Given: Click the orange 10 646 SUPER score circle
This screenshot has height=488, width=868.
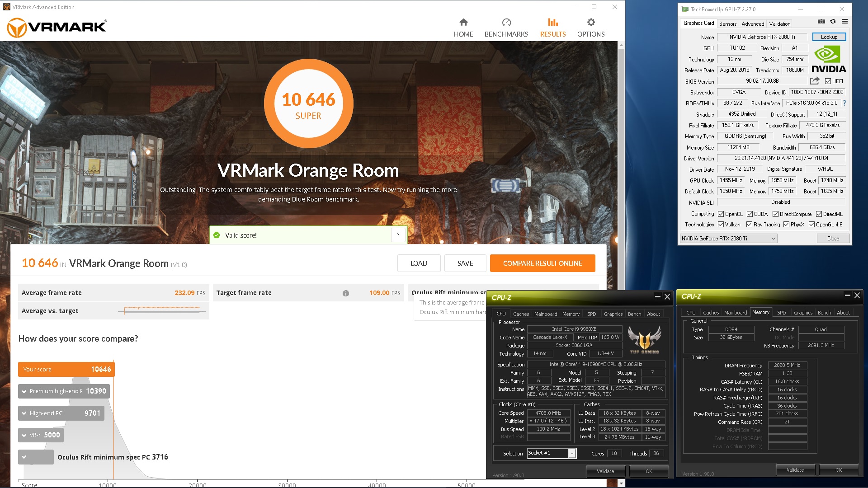Looking at the screenshot, I should (x=308, y=103).
